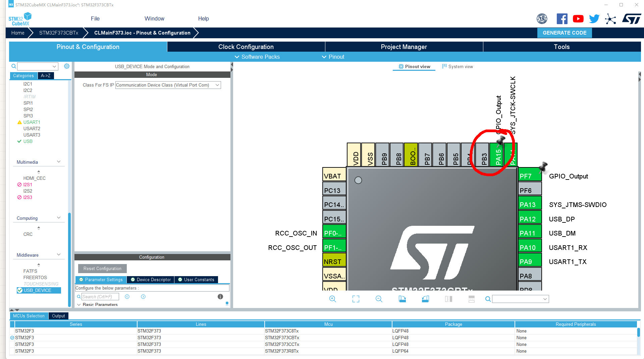Open the peripheral search settings gear
644x359 pixels.
coord(66,66)
